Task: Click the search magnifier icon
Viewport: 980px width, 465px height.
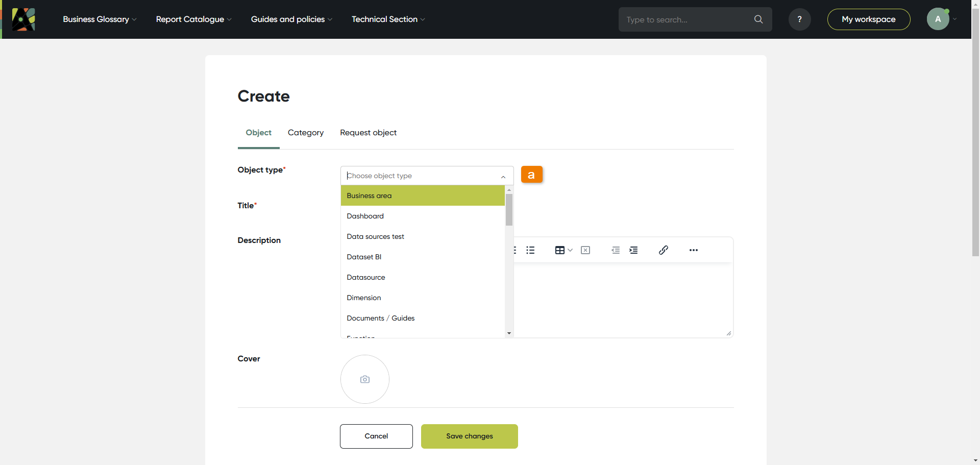Action: [758, 19]
